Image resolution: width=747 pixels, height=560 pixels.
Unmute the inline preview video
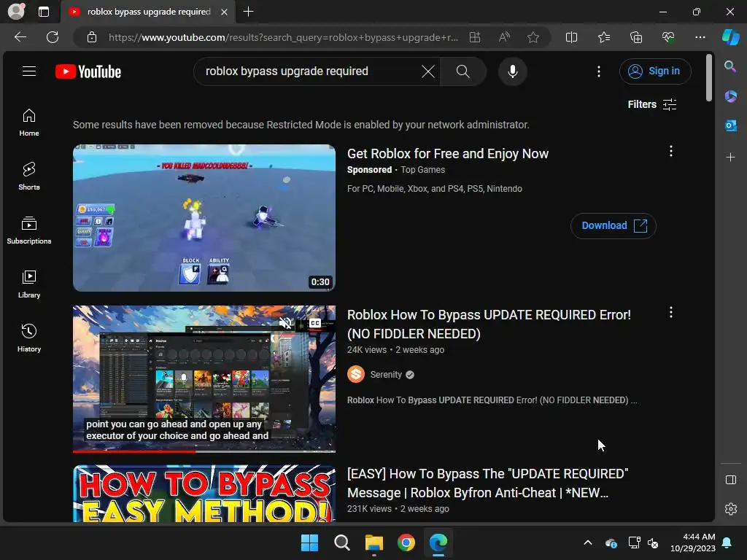(x=285, y=323)
